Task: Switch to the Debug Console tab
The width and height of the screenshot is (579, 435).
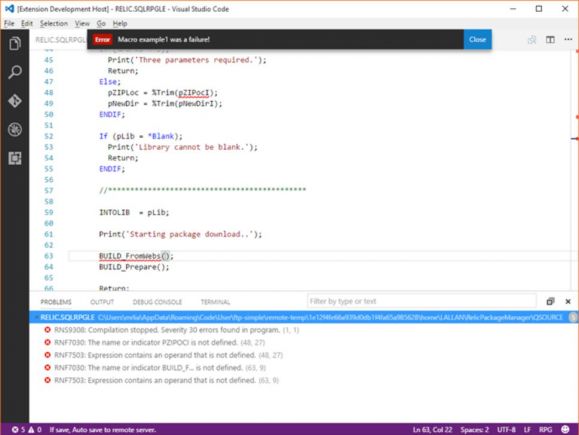Action: 157,302
